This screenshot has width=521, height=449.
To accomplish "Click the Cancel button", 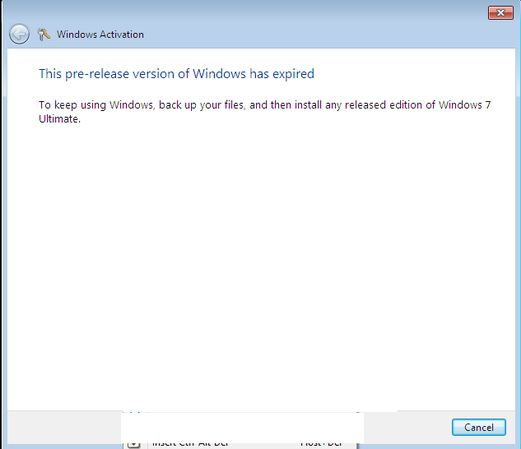I will pyautogui.click(x=479, y=427).
